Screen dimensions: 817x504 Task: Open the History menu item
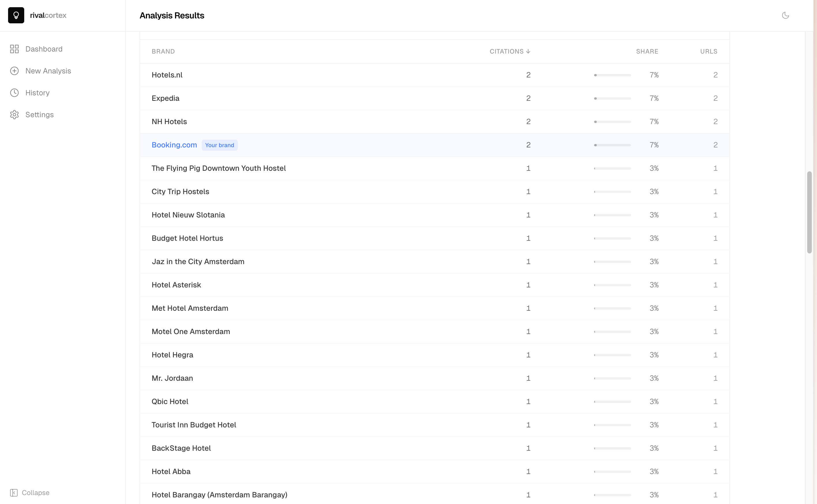click(37, 93)
